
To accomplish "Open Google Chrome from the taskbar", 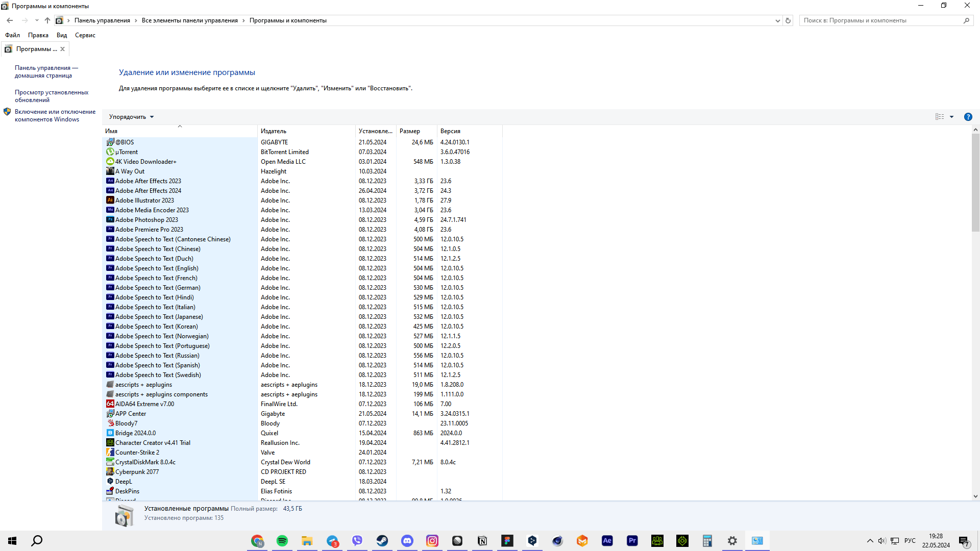I will (257, 541).
